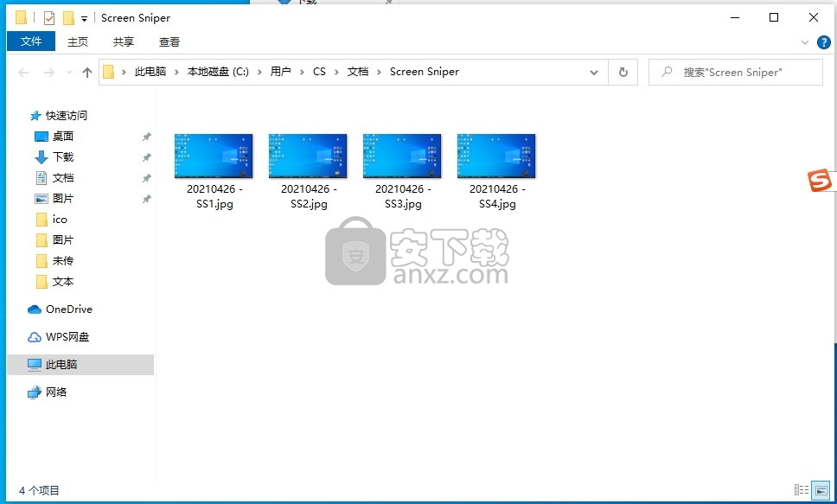Refresh the folder view
The width and height of the screenshot is (837, 504).
pyautogui.click(x=623, y=72)
